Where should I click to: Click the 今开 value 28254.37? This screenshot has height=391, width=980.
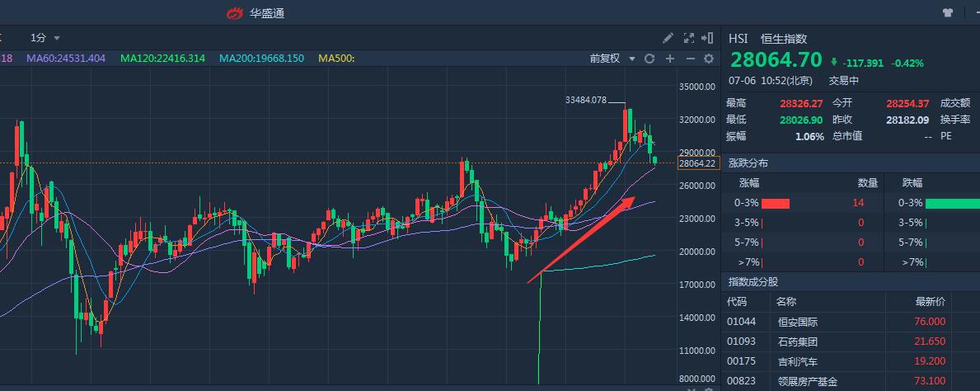pyautogui.click(x=907, y=103)
